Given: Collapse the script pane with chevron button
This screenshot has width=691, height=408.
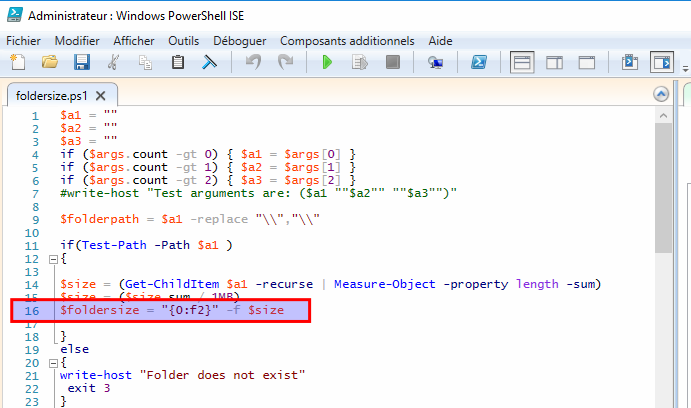Looking at the screenshot, I should coord(660,94).
